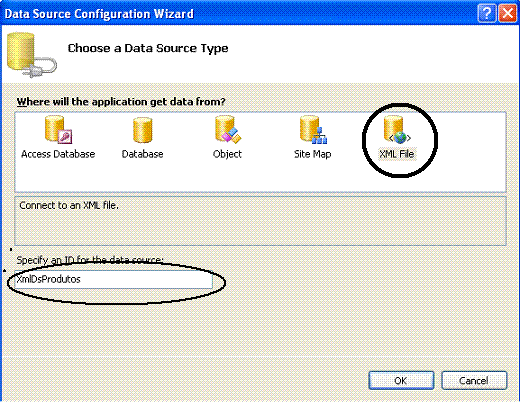The height and width of the screenshot is (405, 520).
Task: Click the XML File globe icon
Action: pos(397,130)
